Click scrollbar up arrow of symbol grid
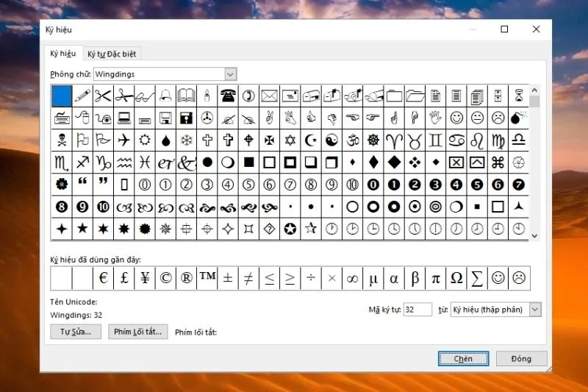Screen dimensions: 588x392 pos(534,90)
